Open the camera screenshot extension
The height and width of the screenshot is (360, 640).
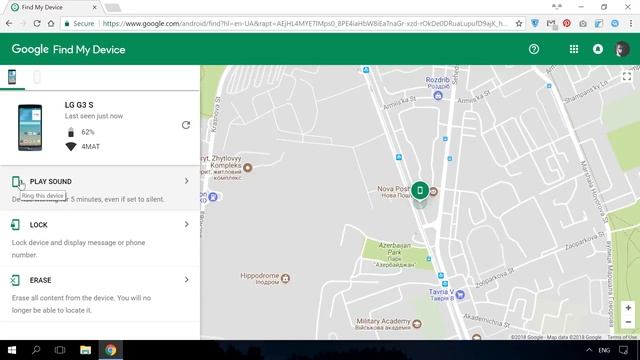pyautogui.click(x=583, y=24)
